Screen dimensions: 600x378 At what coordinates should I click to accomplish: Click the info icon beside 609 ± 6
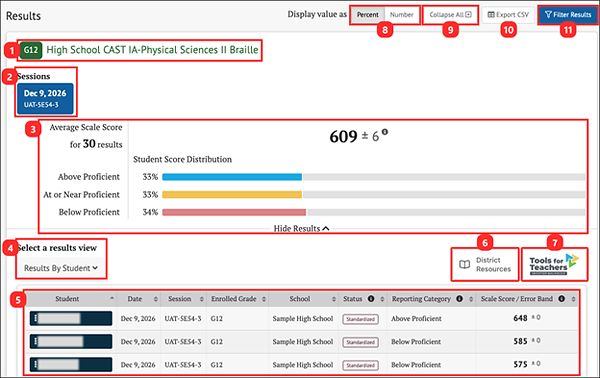385,132
